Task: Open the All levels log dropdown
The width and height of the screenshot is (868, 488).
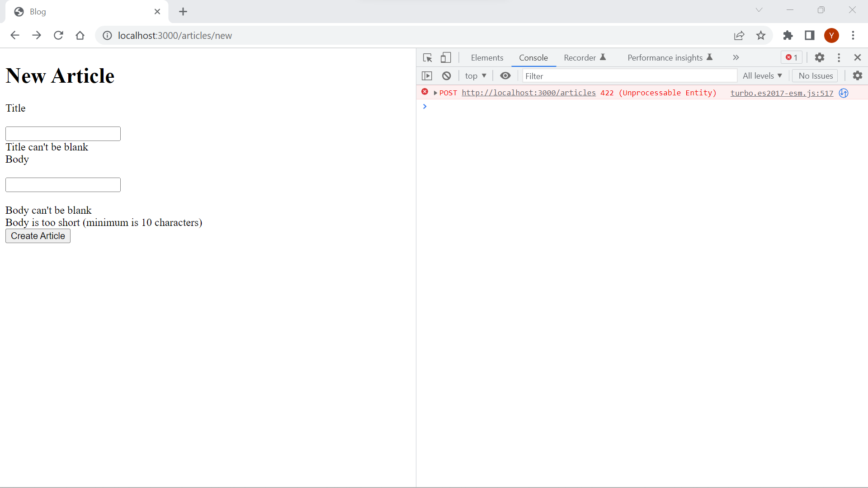Action: pyautogui.click(x=762, y=76)
